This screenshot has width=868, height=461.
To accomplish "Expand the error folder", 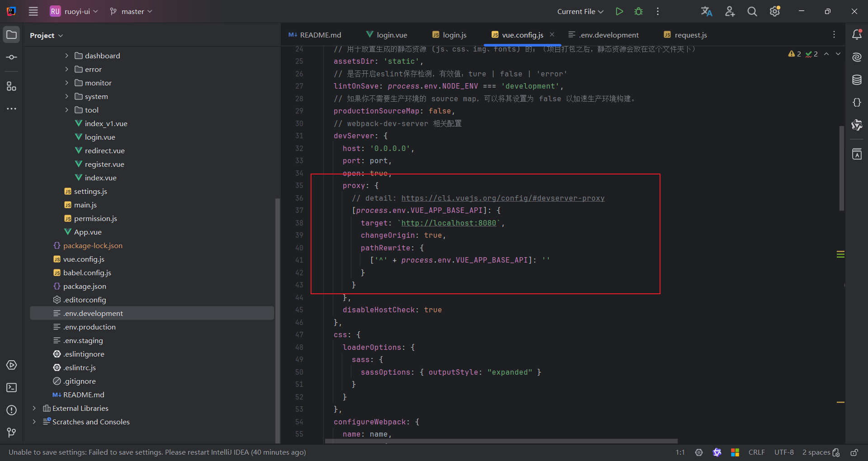I will (66, 69).
